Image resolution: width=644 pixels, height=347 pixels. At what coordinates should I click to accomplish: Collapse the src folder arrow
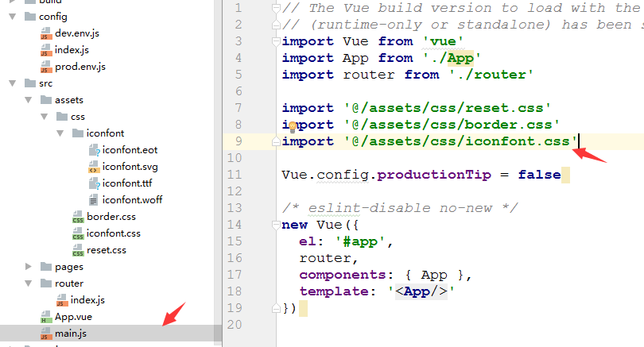coord(10,83)
